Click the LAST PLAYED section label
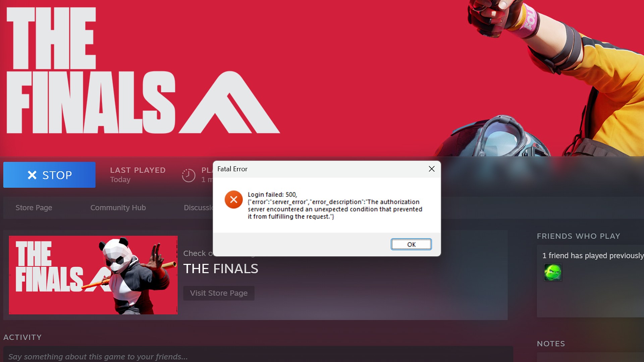644x362 pixels. tap(137, 170)
